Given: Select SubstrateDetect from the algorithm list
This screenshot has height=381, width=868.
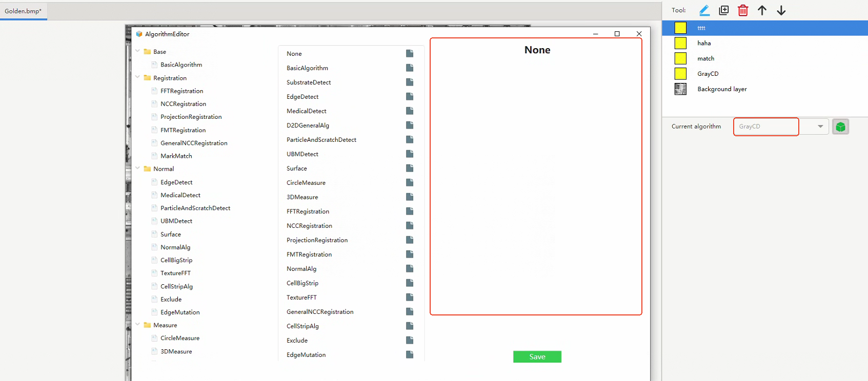Looking at the screenshot, I should tap(309, 82).
